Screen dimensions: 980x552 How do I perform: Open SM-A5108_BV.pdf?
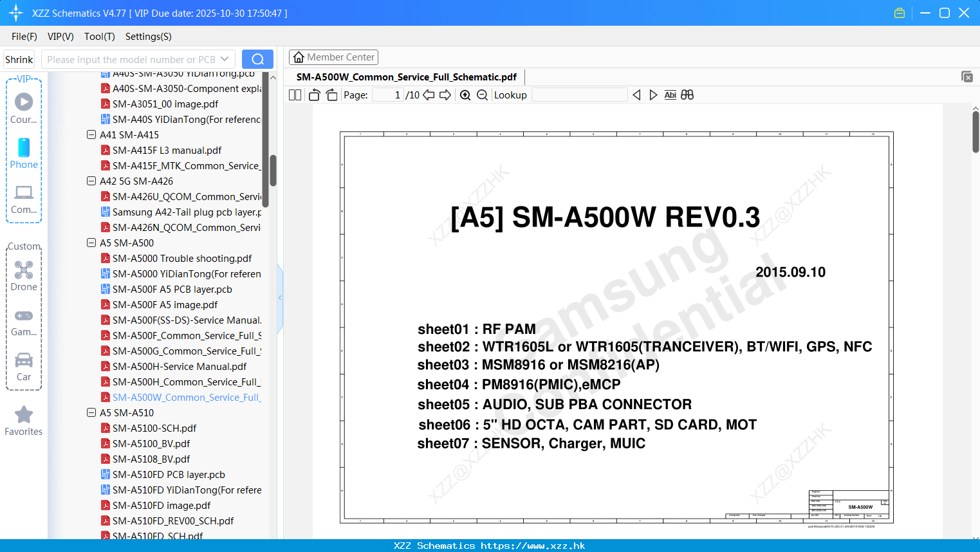click(145, 459)
